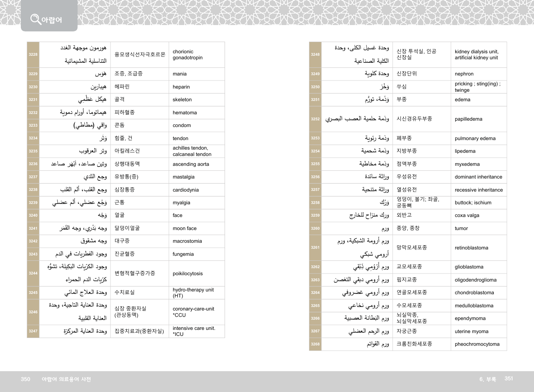
Task: Select 'nephron' in row 3249
Action: tap(464, 74)
